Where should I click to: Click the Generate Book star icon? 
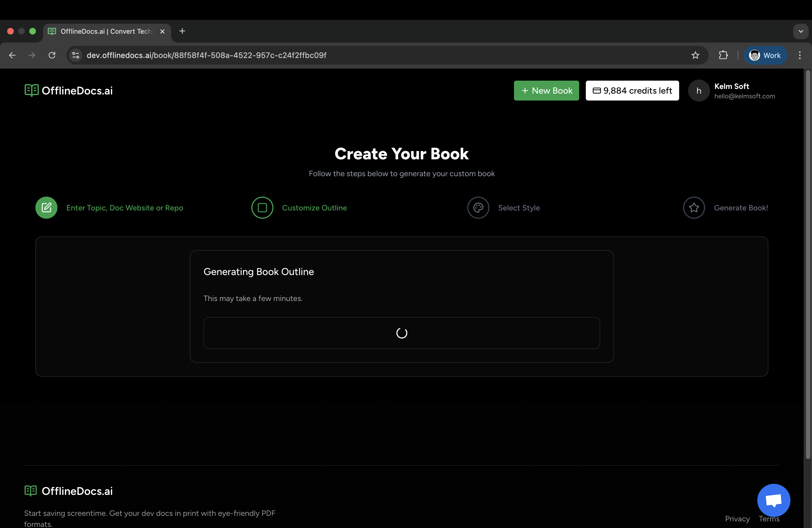[694, 207]
